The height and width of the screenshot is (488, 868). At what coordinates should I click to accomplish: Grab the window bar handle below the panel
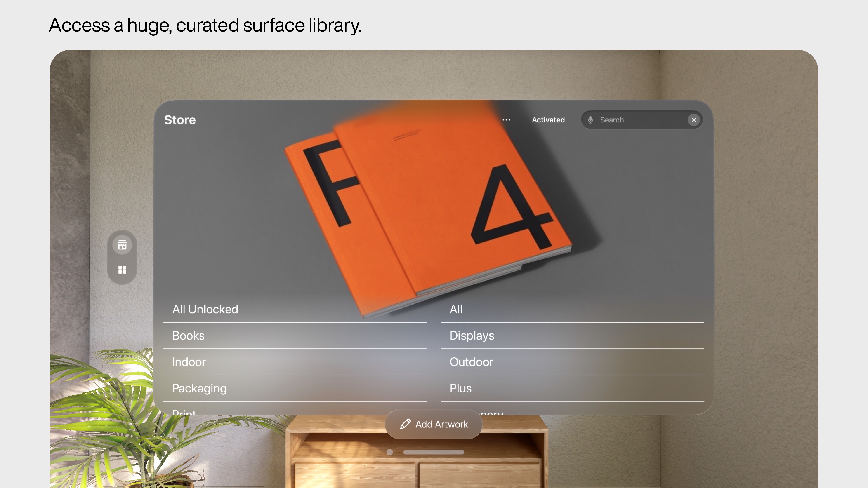[434, 452]
